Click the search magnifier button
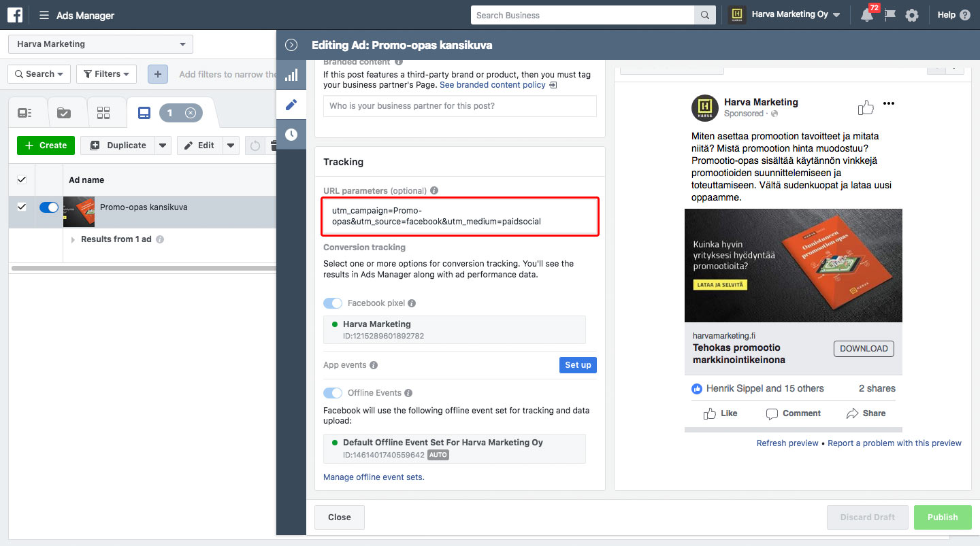The width and height of the screenshot is (980, 546). (x=704, y=15)
